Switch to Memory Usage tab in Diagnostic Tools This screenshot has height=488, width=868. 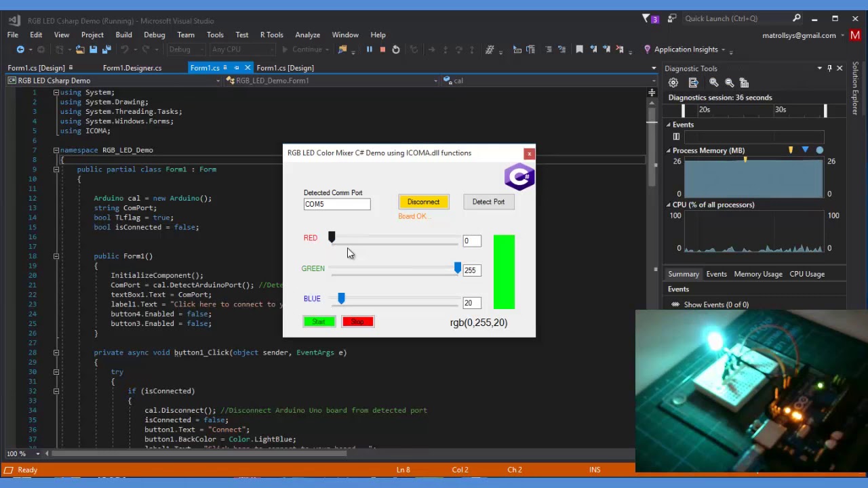[758, 274]
